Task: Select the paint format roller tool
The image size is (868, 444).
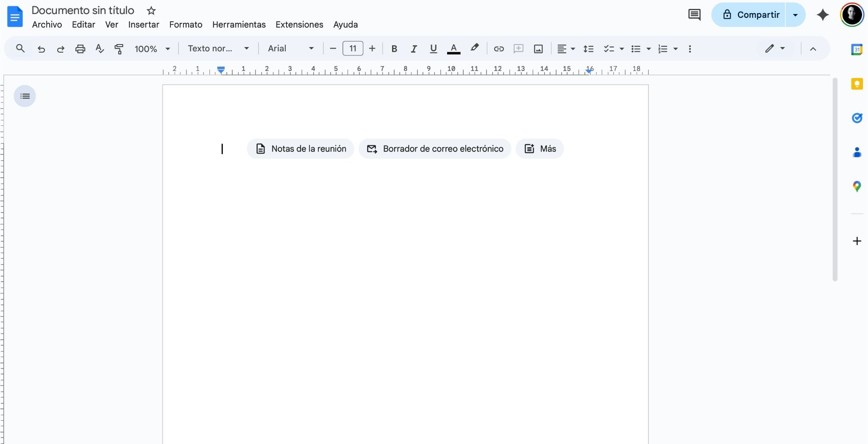Action: coord(119,49)
